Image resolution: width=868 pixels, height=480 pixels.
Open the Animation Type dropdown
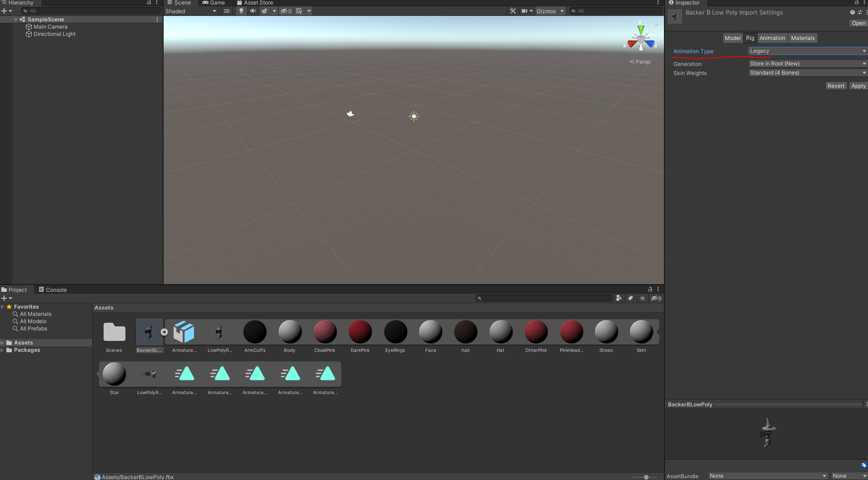pos(808,51)
